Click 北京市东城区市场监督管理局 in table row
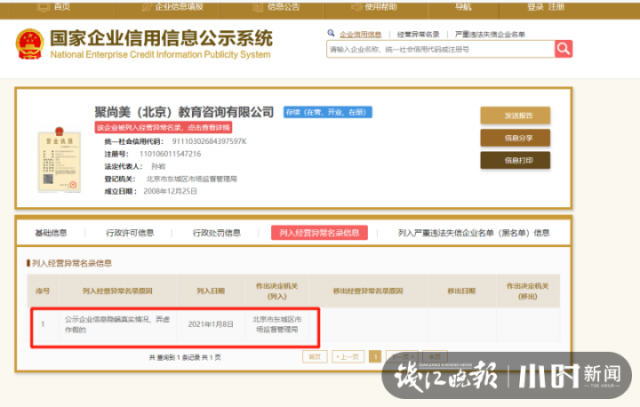The height and width of the screenshot is (407, 640). pyautogui.click(x=277, y=324)
